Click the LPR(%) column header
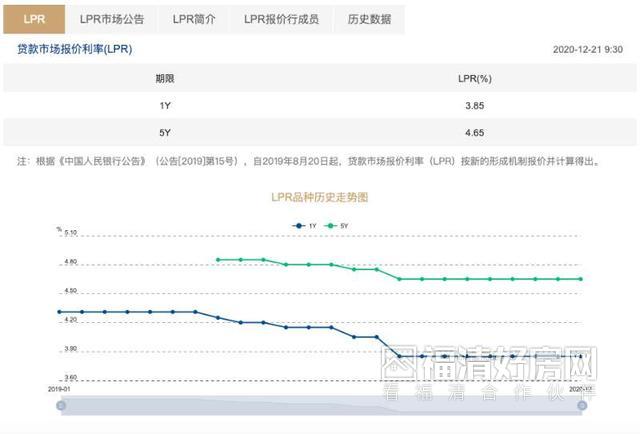640x434 pixels. click(475, 78)
